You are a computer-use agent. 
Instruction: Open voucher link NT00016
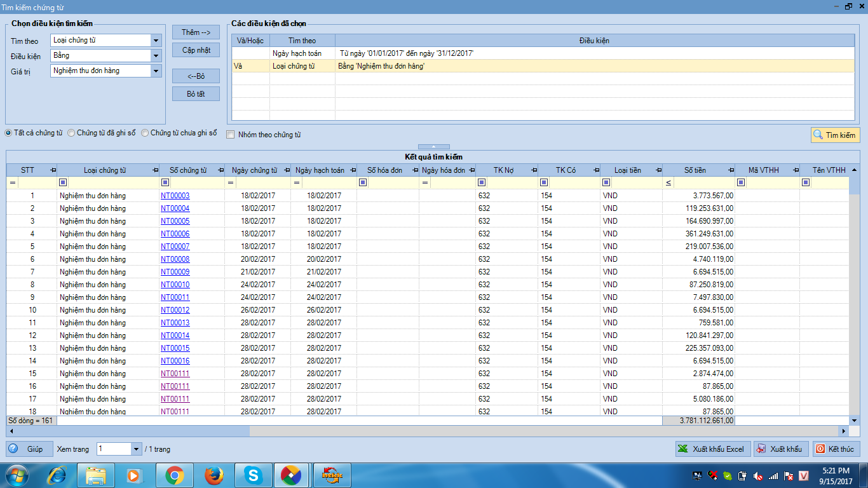tap(175, 361)
